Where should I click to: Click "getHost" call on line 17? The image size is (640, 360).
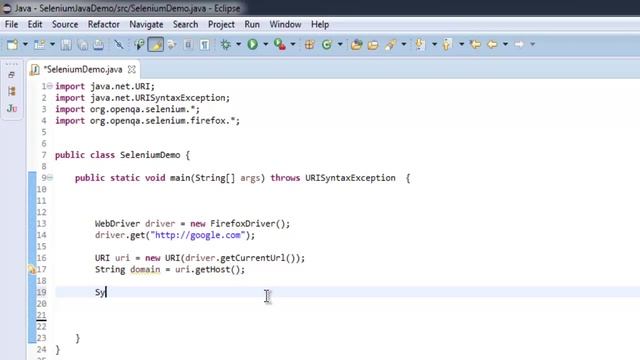212,269
